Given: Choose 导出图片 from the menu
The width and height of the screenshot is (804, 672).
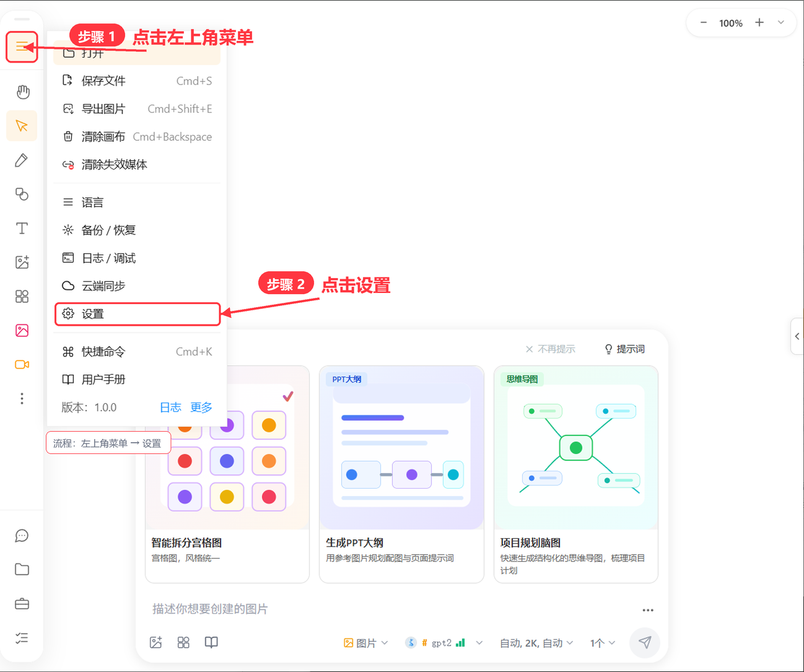Looking at the screenshot, I should (137, 109).
